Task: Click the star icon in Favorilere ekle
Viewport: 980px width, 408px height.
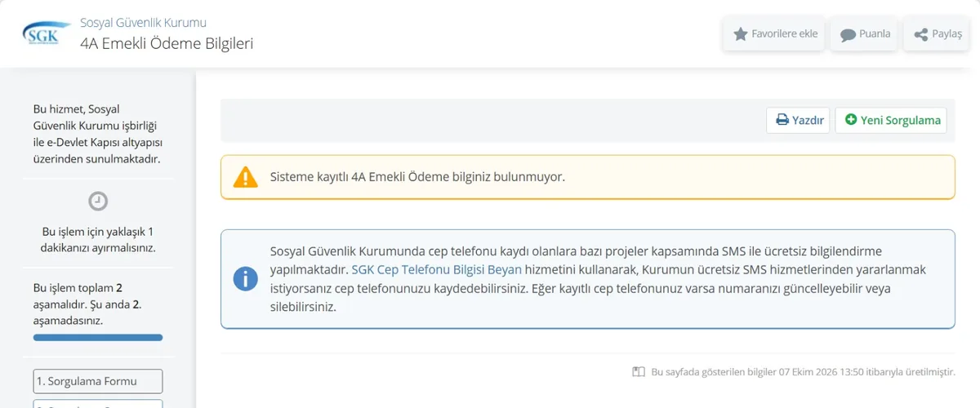Action: pos(741,34)
